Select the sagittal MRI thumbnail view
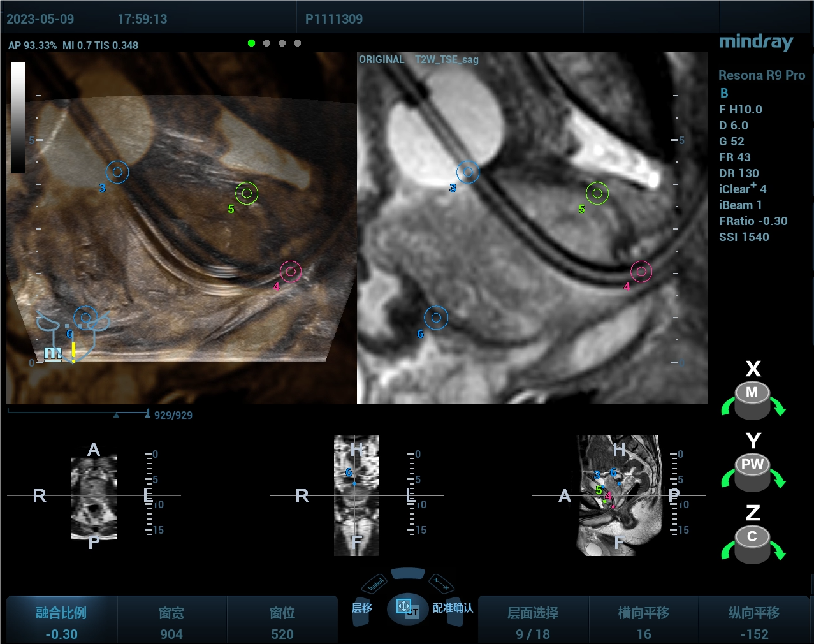This screenshot has width=814, height=644. pyautogui.click(x=618, y=495)
